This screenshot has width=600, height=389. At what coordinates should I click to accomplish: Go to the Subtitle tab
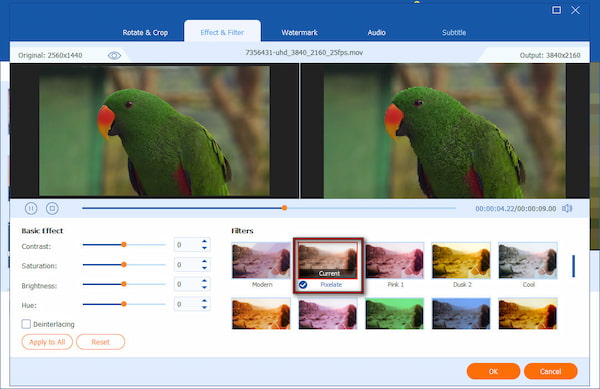coord(454,33)
